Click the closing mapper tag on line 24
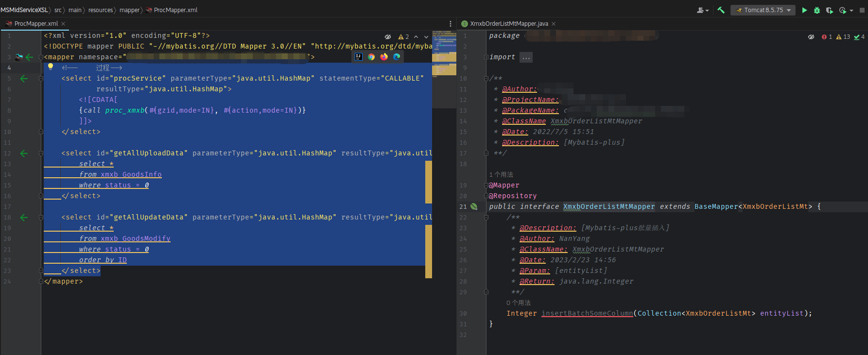 point(63,281)
